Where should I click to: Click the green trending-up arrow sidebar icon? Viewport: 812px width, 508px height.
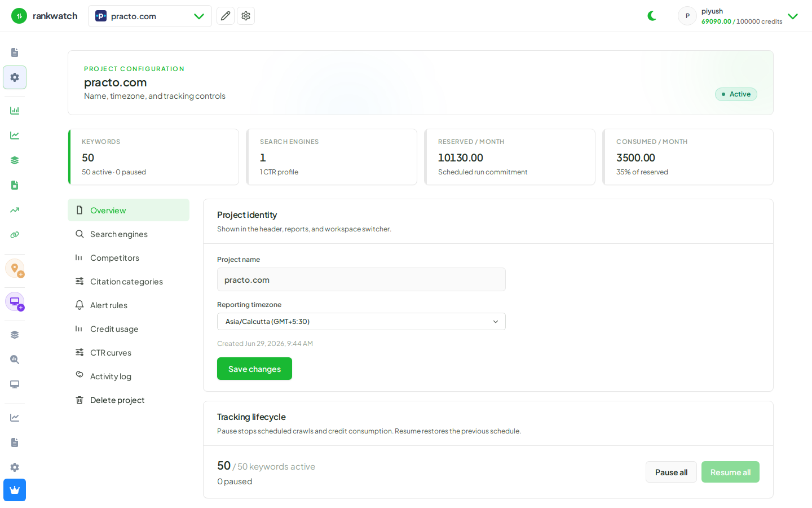tap(15, 210)
